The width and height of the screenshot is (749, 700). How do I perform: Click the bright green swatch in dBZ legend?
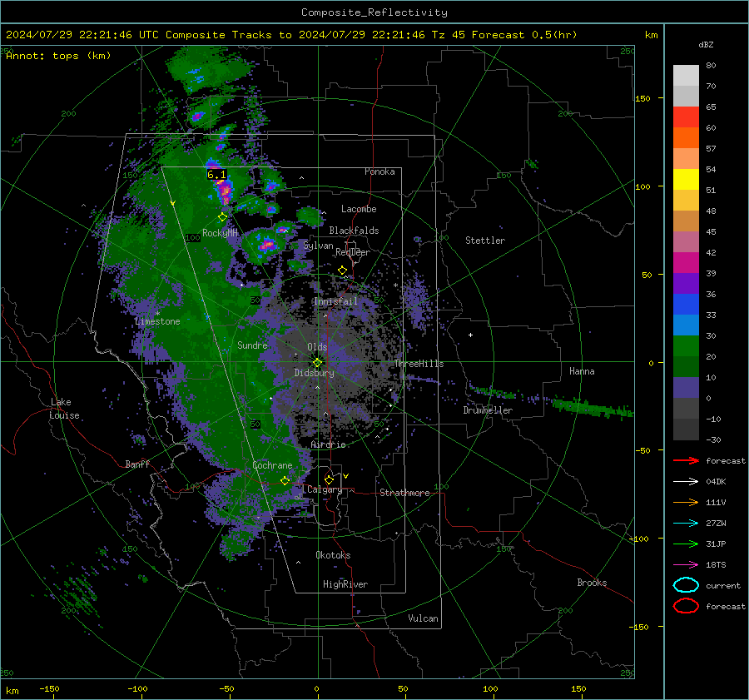(686, 346)
